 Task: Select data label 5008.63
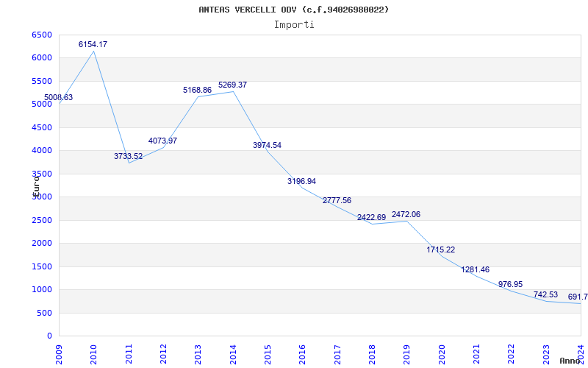coord(59,98)
